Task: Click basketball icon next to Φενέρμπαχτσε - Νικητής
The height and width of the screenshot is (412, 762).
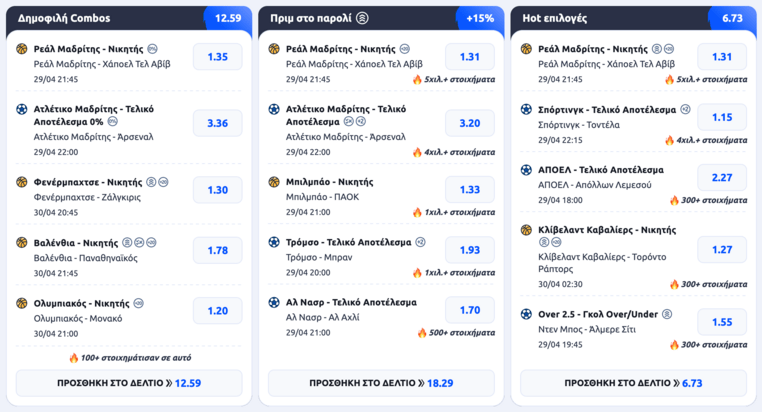Action: pyautogui.click(x=22, y=182)
